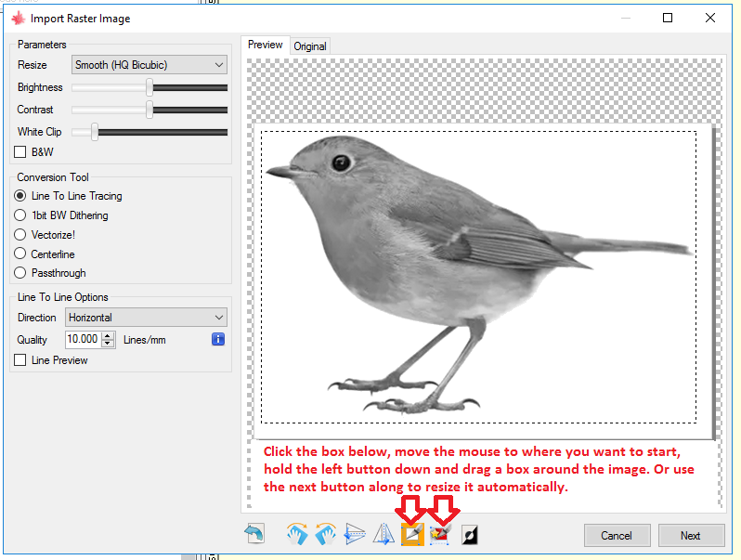This screenshot has height=560, width=741.
Task: Expand the Direction dropdown
Action: [x=146, y=318]
